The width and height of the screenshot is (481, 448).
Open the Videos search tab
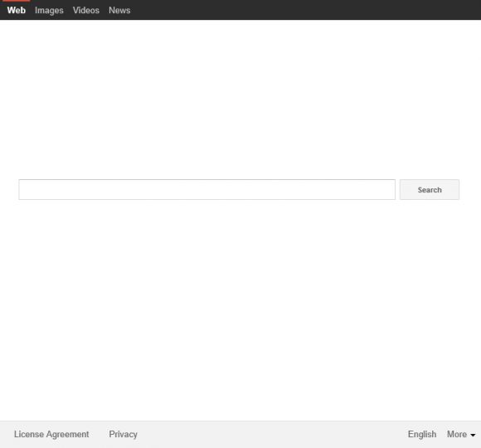[86, 11]
